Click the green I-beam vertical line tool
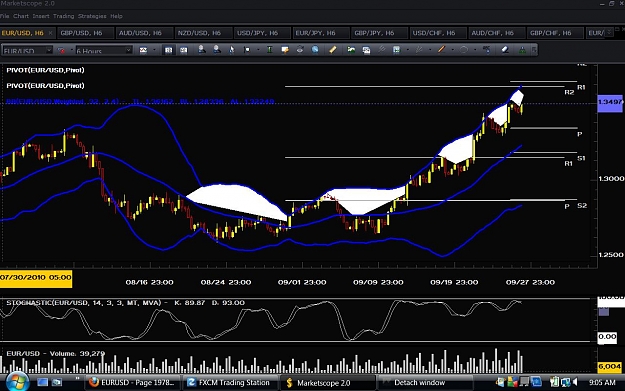 pyautogui.click(x=270, y=50)
